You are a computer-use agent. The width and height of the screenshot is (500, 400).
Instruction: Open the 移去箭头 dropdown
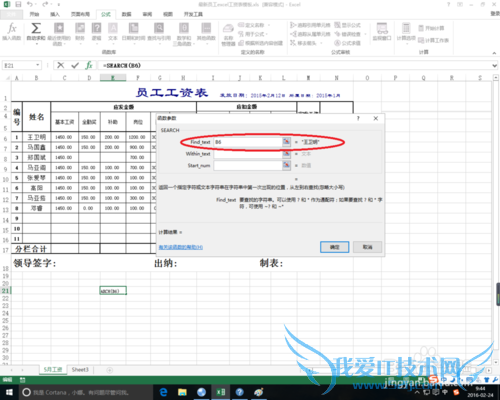click(x=321, y=43)
